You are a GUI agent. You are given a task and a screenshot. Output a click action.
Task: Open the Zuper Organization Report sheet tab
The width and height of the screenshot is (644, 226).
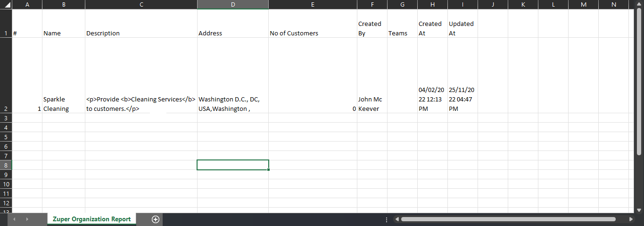tap(91, 219)
